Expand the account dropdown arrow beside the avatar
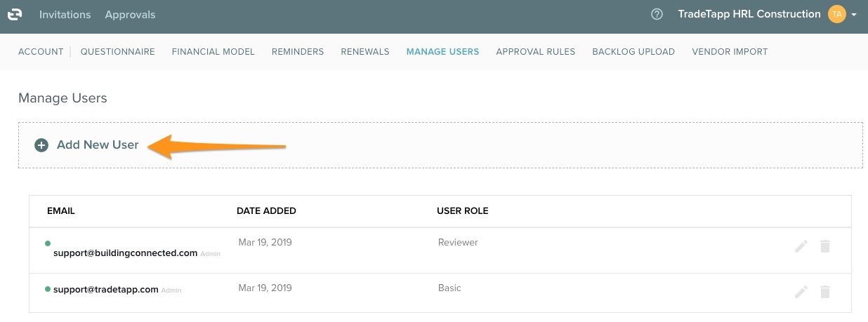Screen dimensions: 868x322 [x=853, y=15]
